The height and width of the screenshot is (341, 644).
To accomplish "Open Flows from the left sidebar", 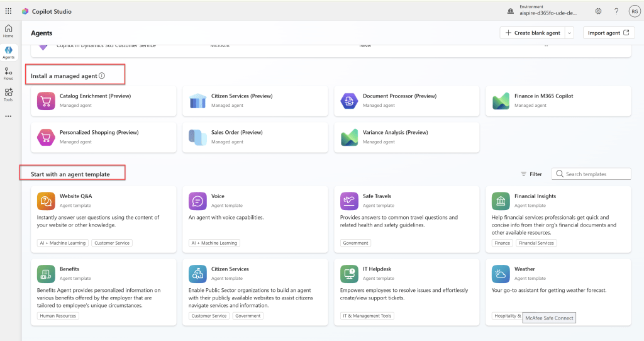I will click(x=8, y=74).
